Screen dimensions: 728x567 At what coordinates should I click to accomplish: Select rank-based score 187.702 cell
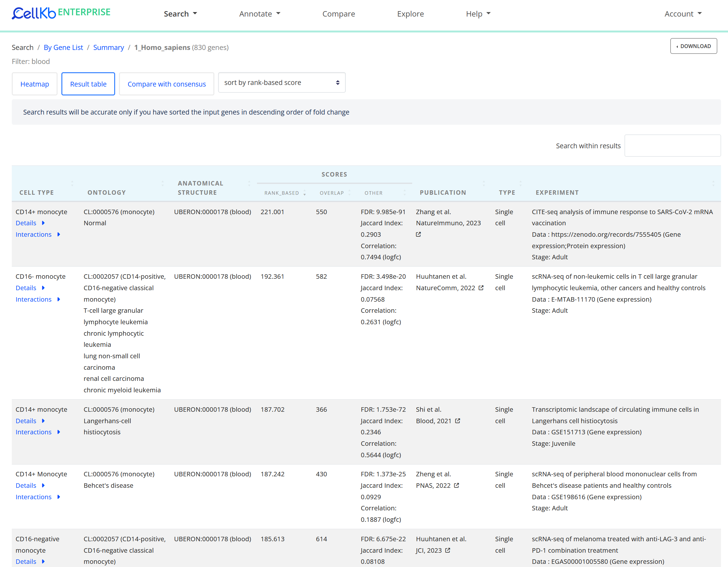point(272,409)
